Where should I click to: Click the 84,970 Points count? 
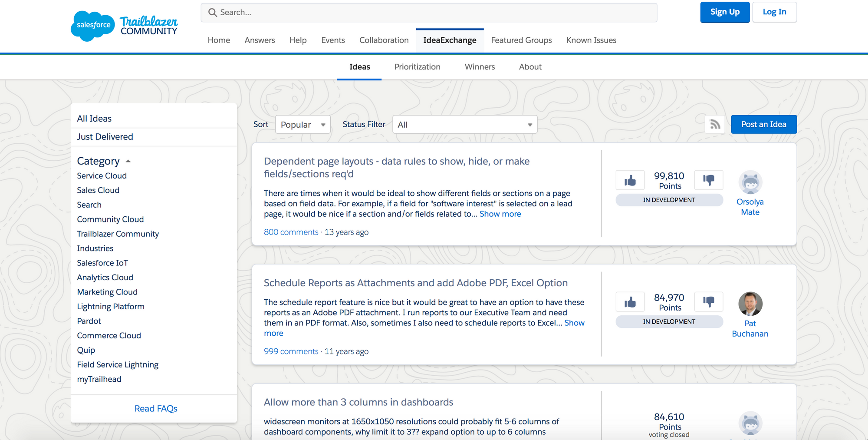point(669,302)
